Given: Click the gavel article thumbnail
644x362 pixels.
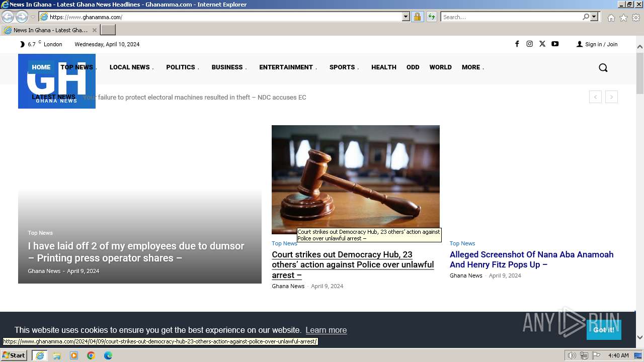Looking at the screenshot, I should click(356, 179).
